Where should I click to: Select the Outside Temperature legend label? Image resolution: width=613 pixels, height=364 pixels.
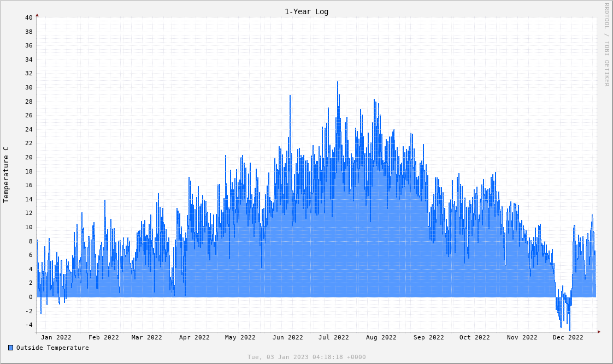[x=52, y=348]
